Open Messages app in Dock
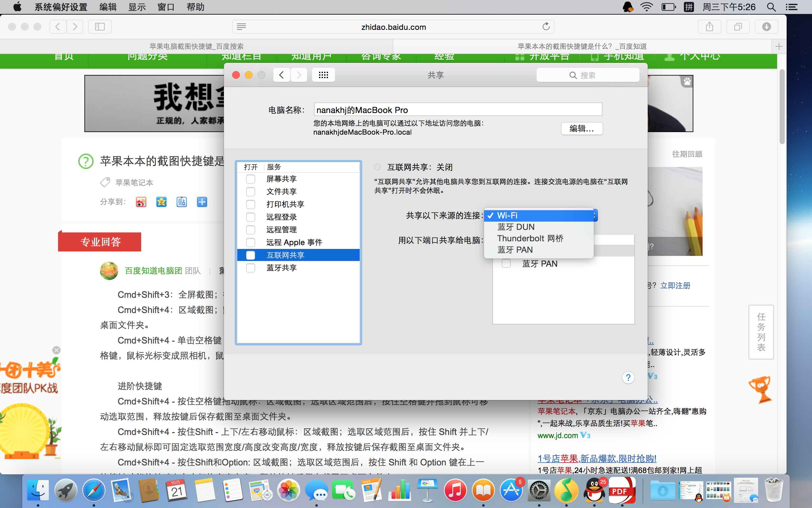The image size is (812, 508). (316, 491)
